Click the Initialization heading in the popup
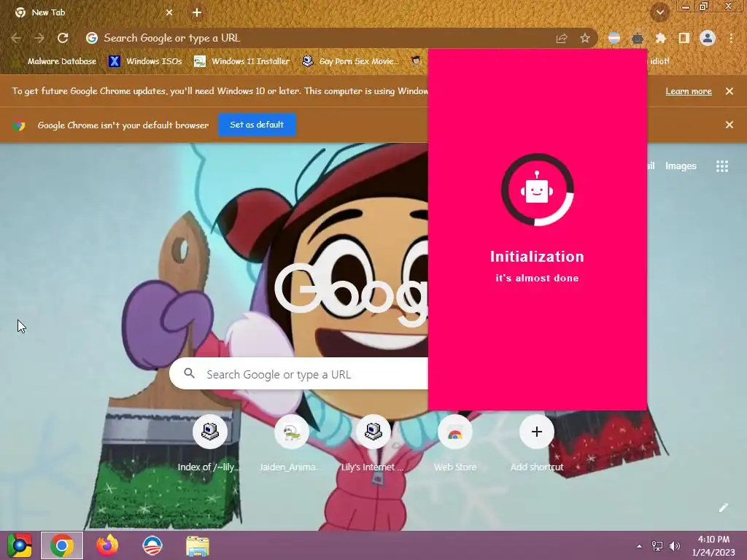 click(x=537, y=257)
